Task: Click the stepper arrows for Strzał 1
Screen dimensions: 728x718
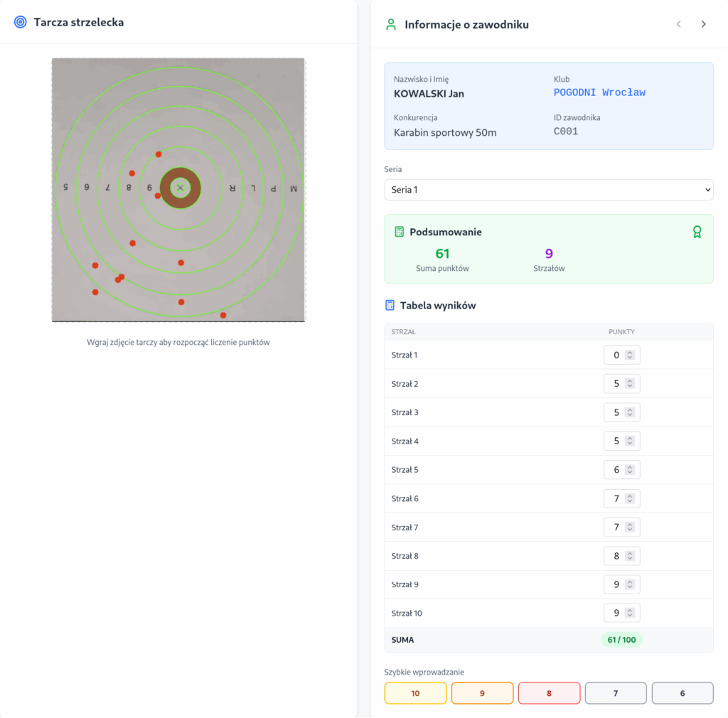Action: point(629,355)
